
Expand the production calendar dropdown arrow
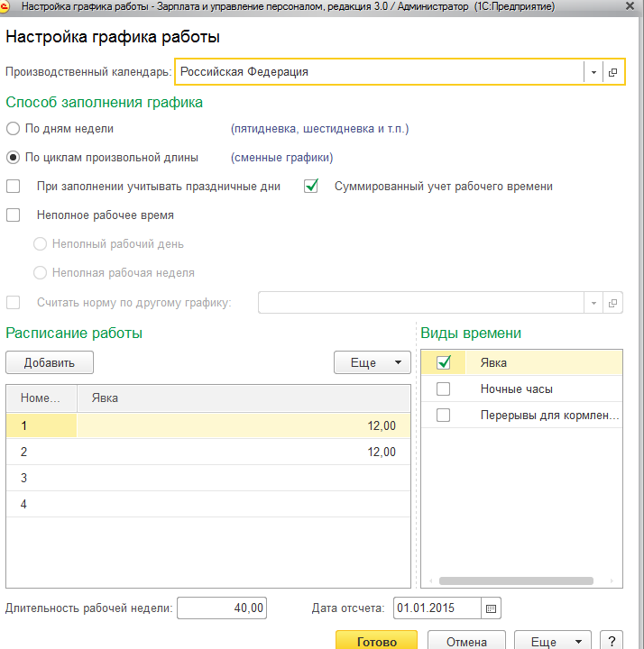pyautogui.click(x=593, y=72)
